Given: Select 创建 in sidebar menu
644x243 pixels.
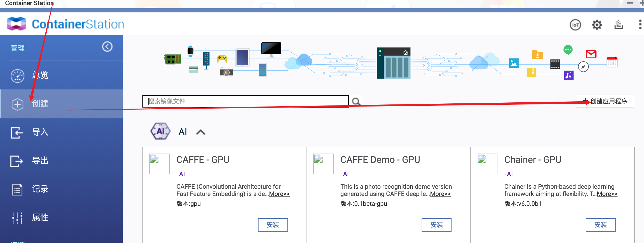Looking at the screenshot, I should pyautogui.click(x=61, y=104).
